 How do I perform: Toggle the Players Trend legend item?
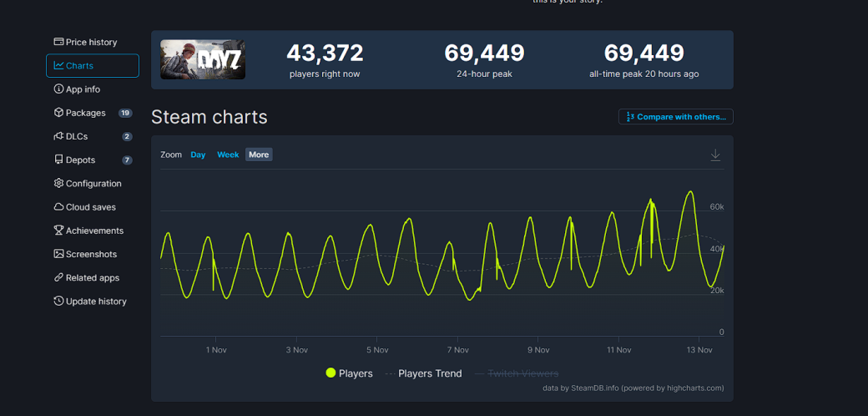pos(423,373)
